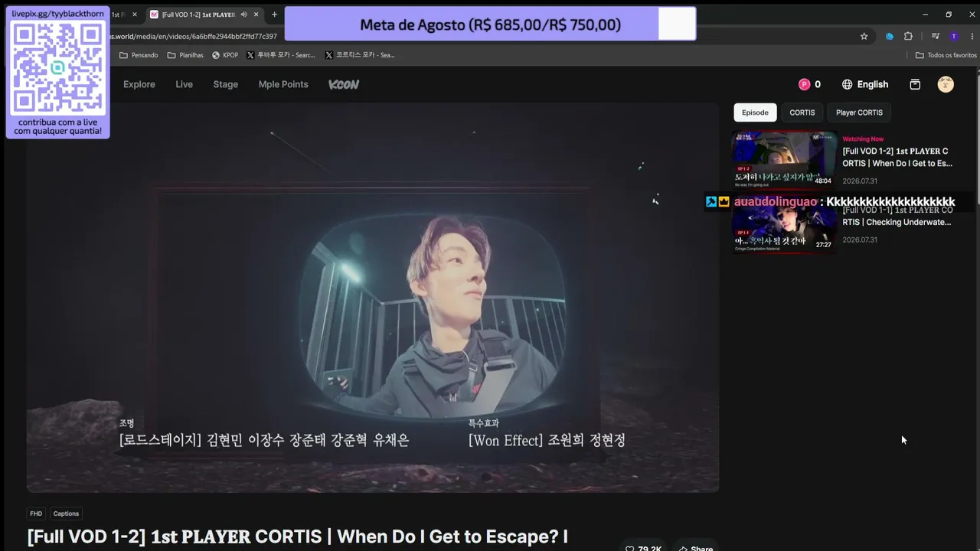
Task: Select the CORTIS tab
Action: tap(802, 112)
